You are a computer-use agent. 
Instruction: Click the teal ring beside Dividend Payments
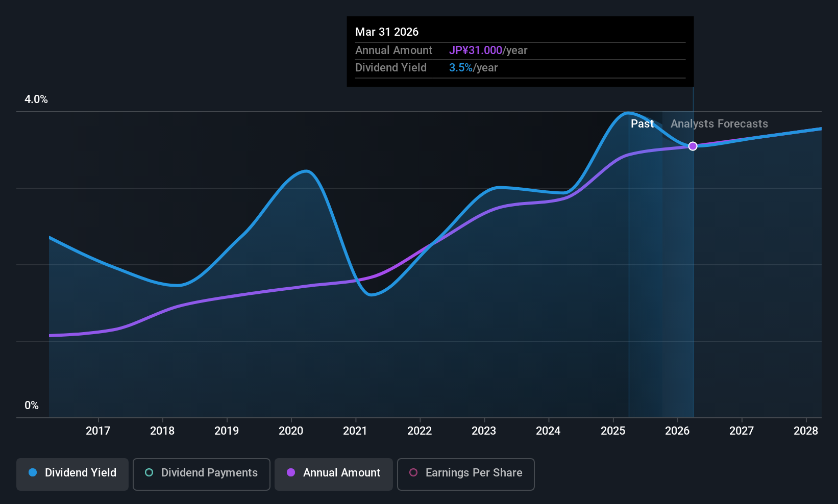(149, 472)
